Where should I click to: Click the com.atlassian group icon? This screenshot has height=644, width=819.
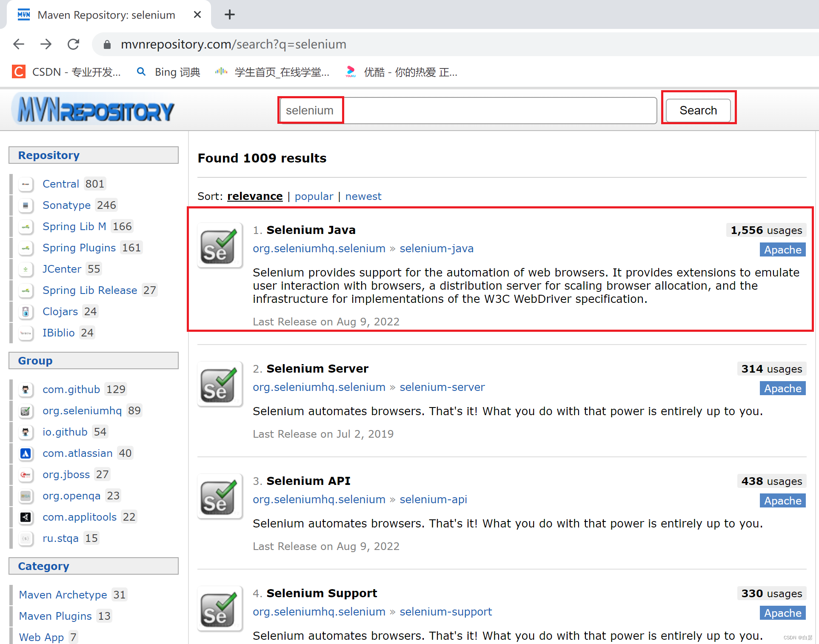(26, 453)
